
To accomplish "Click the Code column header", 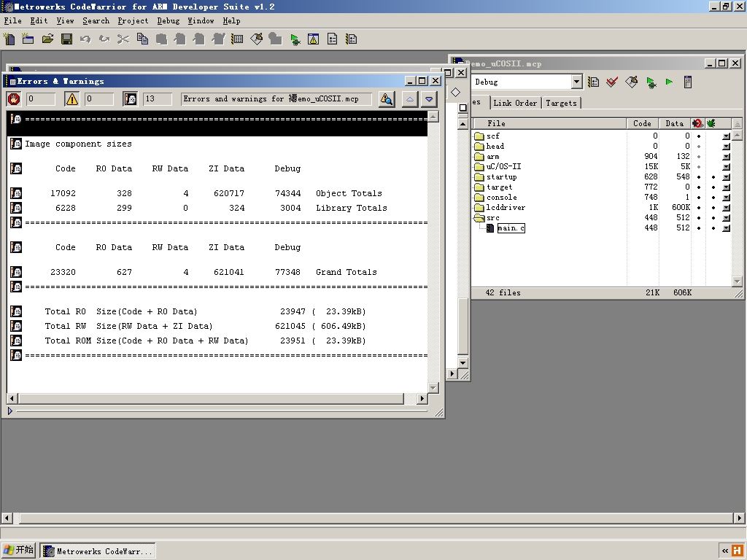I will pos(642,123).
